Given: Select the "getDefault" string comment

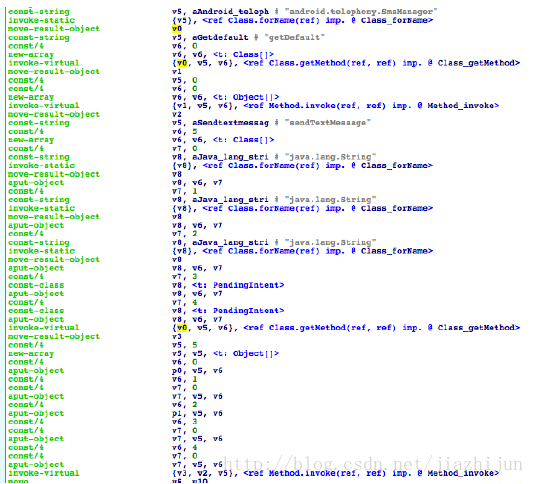Looking at the screenshot, I should 294,38.
